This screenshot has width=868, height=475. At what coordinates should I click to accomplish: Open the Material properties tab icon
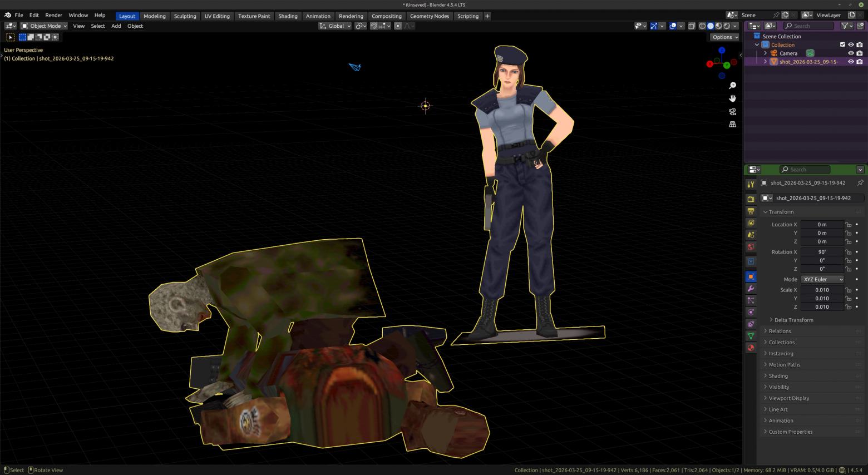[751, 348]
